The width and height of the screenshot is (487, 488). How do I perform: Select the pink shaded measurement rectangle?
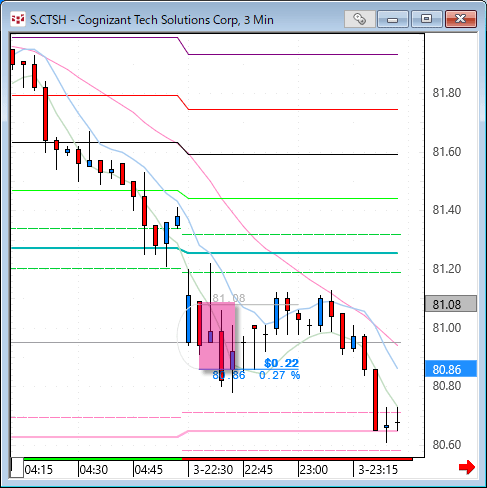pyautogui.click(x=217, y=336)
